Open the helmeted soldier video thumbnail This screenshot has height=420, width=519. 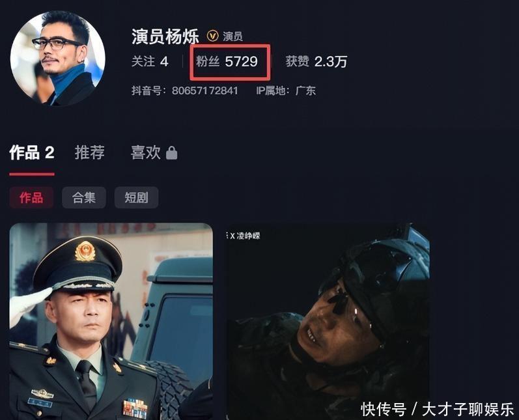click(x=328, y=322)
